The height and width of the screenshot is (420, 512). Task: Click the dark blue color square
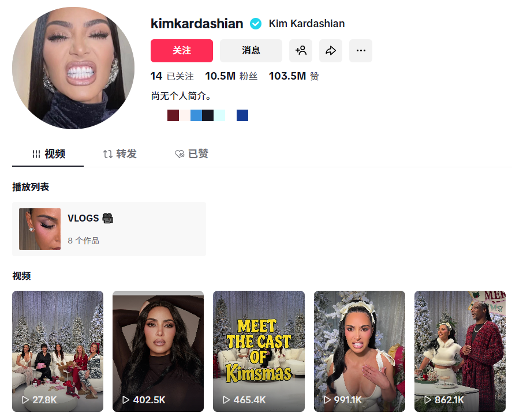tap(242, 115)
